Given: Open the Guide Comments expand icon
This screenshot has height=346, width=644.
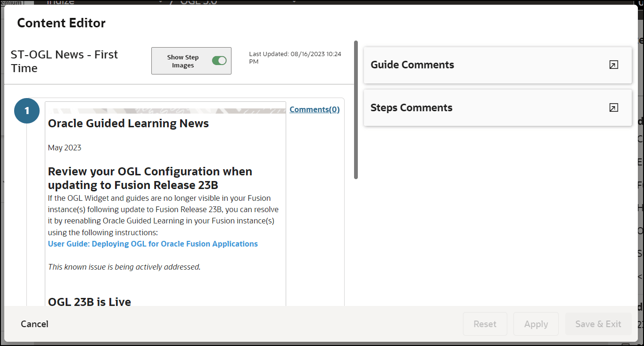Looking at the screenshot, I should 613,65.
